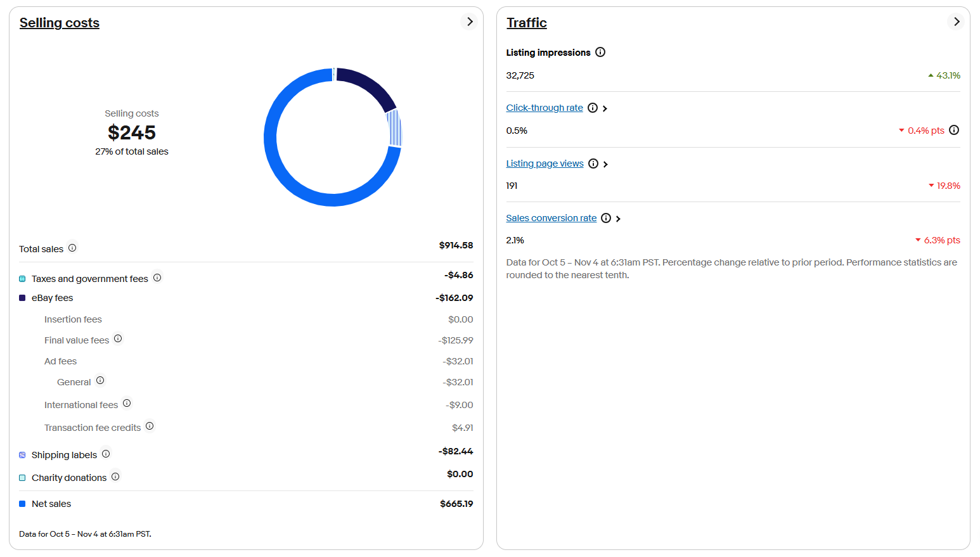Click the $914.58 total sales value
Image resolution: width=980 pixels, height=557 pixels.
pos(456,245)
